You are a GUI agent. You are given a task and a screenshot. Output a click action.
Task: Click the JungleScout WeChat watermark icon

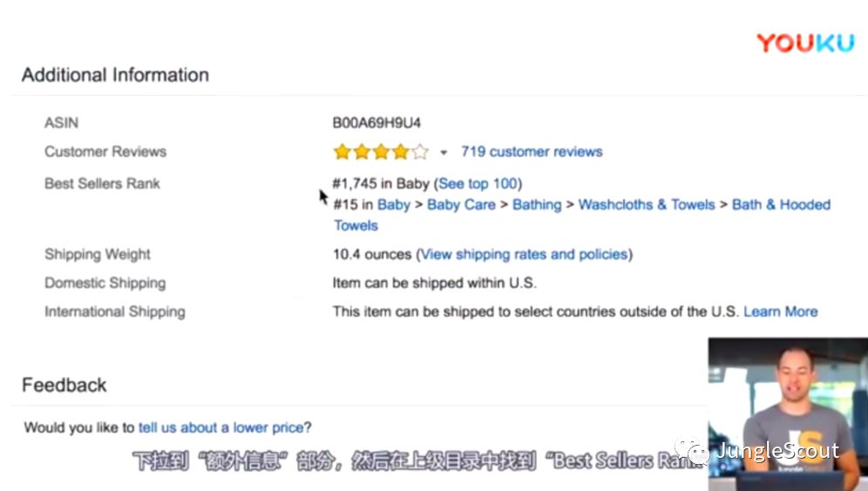(697, 452)
